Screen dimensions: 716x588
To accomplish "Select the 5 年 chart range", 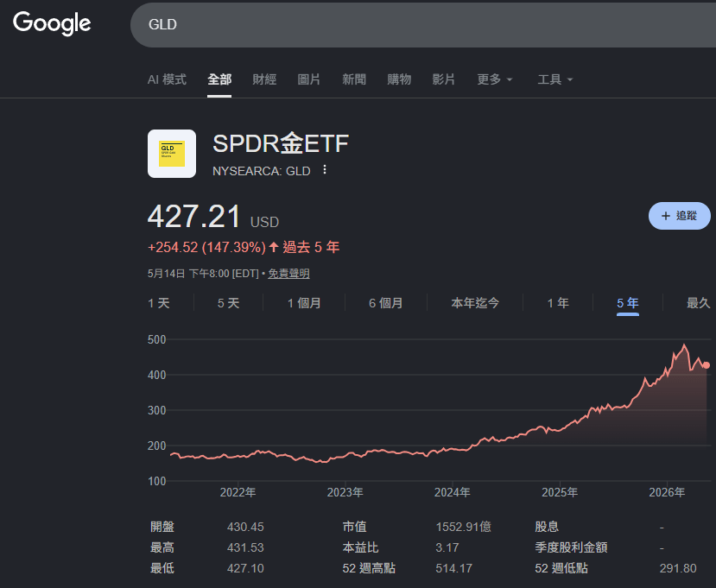I will tap(628, 303).
